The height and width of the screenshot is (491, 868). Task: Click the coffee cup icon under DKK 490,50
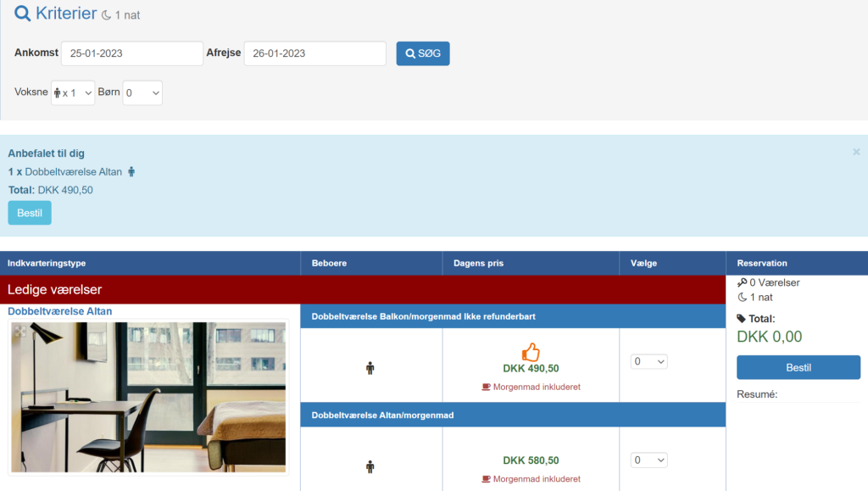tap(486, 387)
